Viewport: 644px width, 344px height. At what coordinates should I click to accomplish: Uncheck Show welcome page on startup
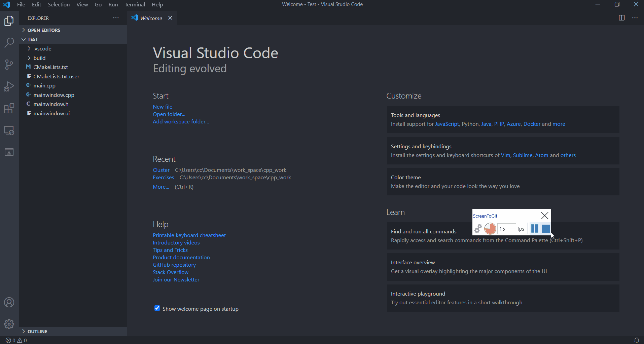pos(157,308)
